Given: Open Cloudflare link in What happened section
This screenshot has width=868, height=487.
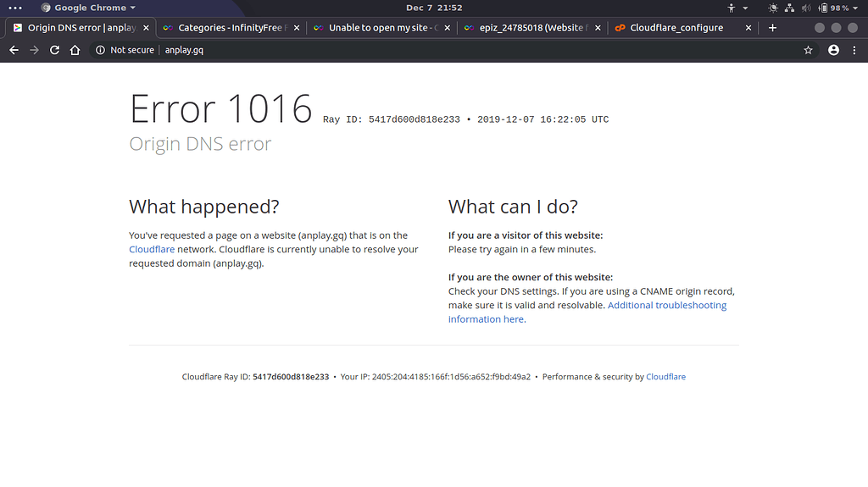Looking at the screenshot, I should click(x=152, y=249).
